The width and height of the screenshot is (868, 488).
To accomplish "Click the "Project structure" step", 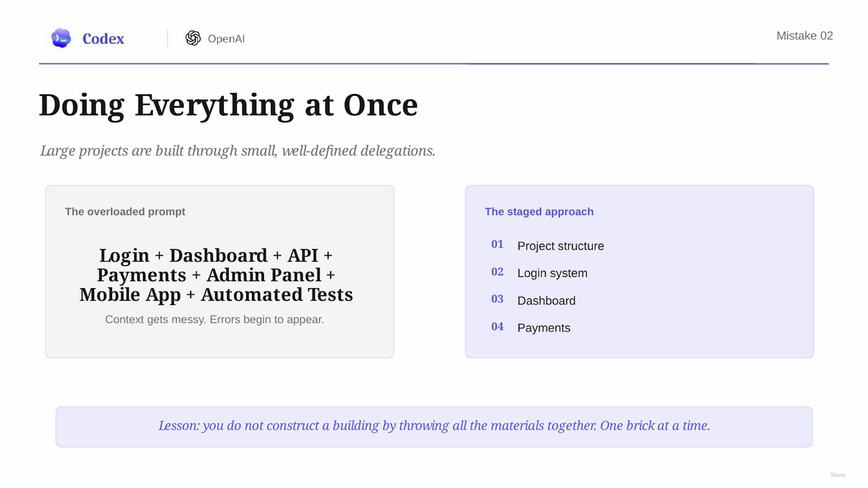I will tap(561, 246).
